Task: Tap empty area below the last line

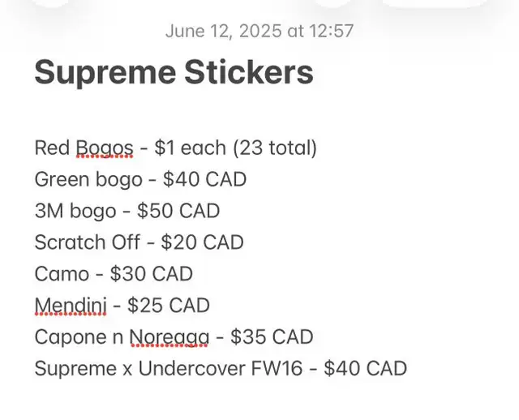Action: (259, 401)
